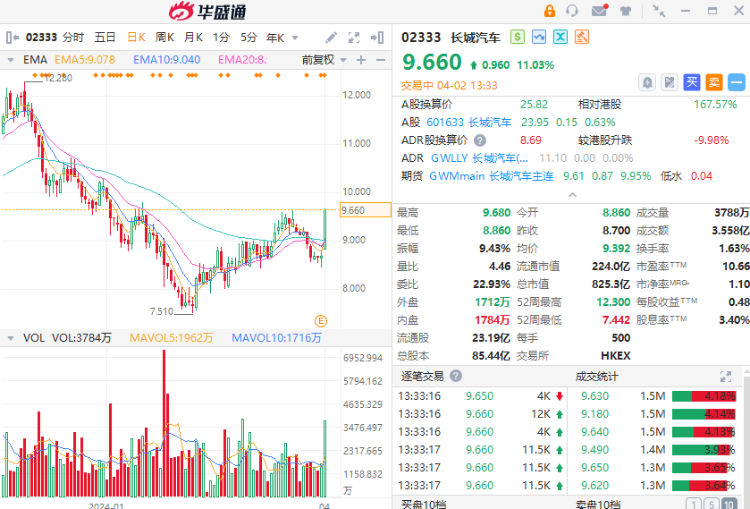Open the 逐笔交易 tab
750x509 pixels.
click(422, 376)
